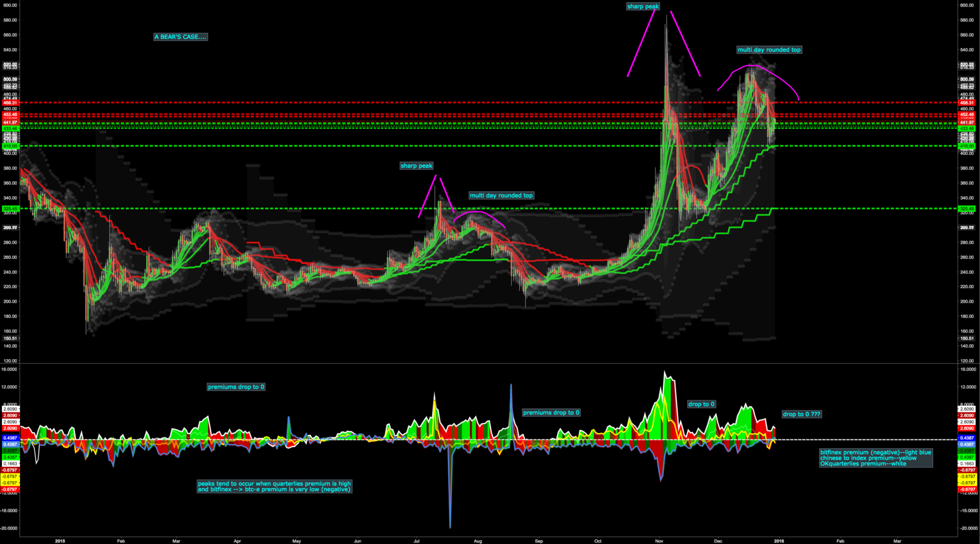The width and height of the screenshot is (980, 544).
Task: Select "premiums drop to 0" note above March–April
Action: (236, 387)
